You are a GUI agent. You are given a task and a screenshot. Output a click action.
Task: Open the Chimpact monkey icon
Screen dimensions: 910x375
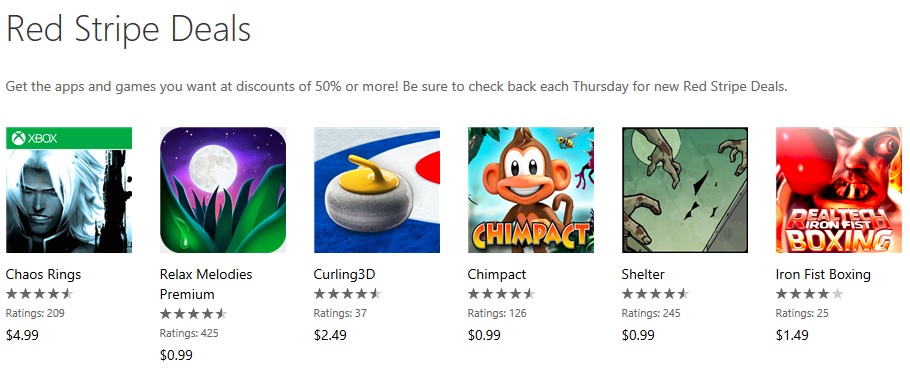pyautogui.click(x=531, y=190)
